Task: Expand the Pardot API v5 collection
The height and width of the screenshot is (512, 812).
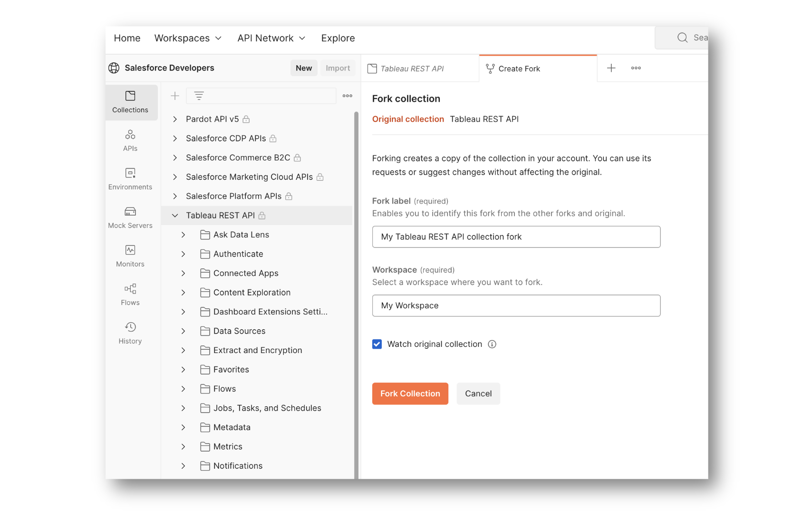Action: pyautogui.click(x=175, y=119)
